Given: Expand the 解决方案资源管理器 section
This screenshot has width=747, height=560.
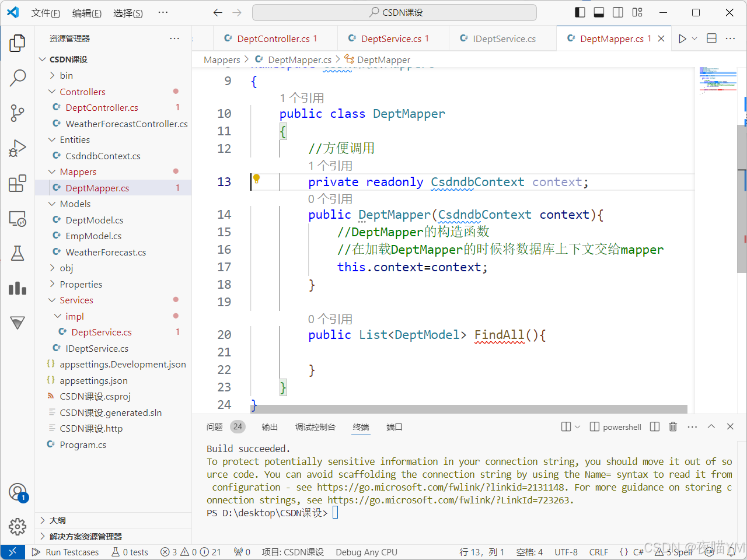Looking at the screenshot, I should click(x=113, y=537).
